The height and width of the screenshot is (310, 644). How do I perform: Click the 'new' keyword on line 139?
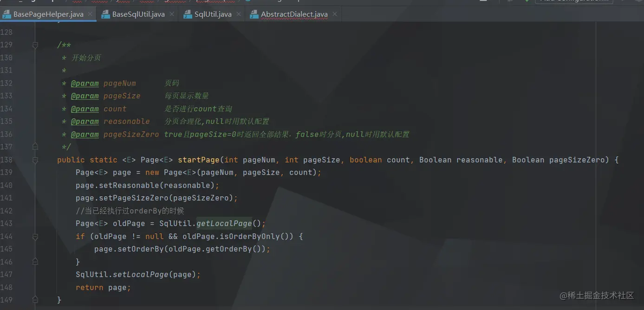pos(152,173)
